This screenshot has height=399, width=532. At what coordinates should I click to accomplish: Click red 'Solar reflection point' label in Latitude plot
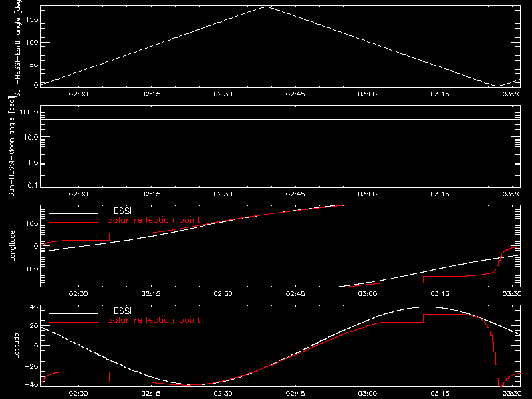[154, 320]
